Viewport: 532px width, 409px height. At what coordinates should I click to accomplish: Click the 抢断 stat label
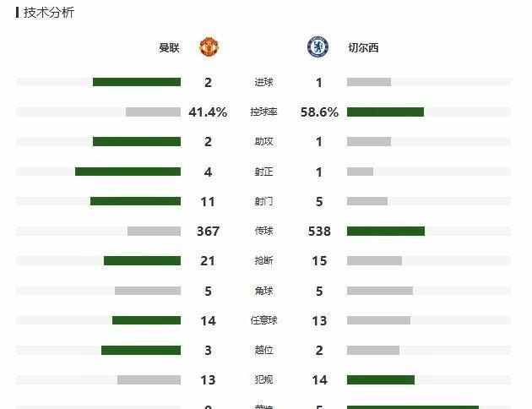(x=263, y=260)
